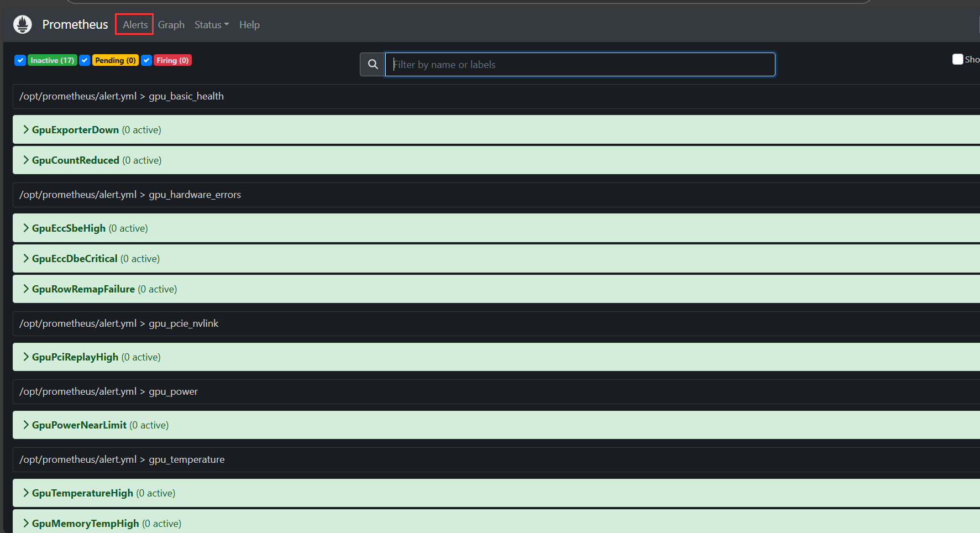Go to the Graph page
This screenshot has width=980, height=533.
(x=171, y=25)
